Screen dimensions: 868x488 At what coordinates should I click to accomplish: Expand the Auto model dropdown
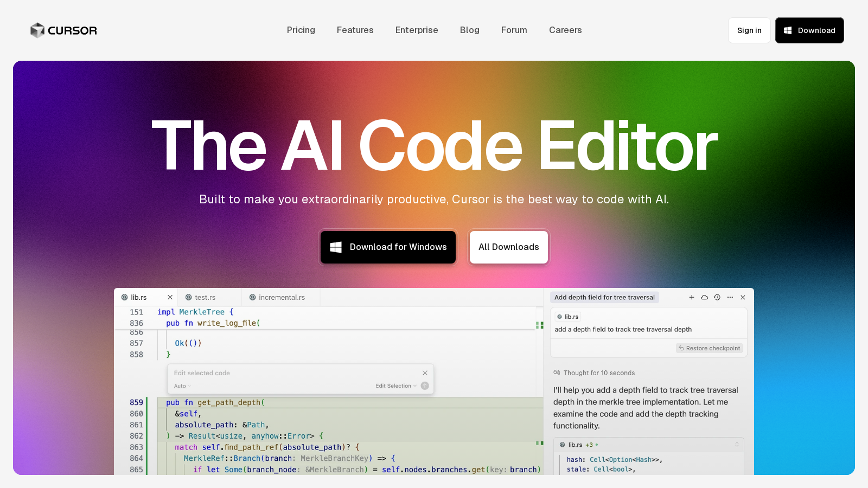click(182, 386)
